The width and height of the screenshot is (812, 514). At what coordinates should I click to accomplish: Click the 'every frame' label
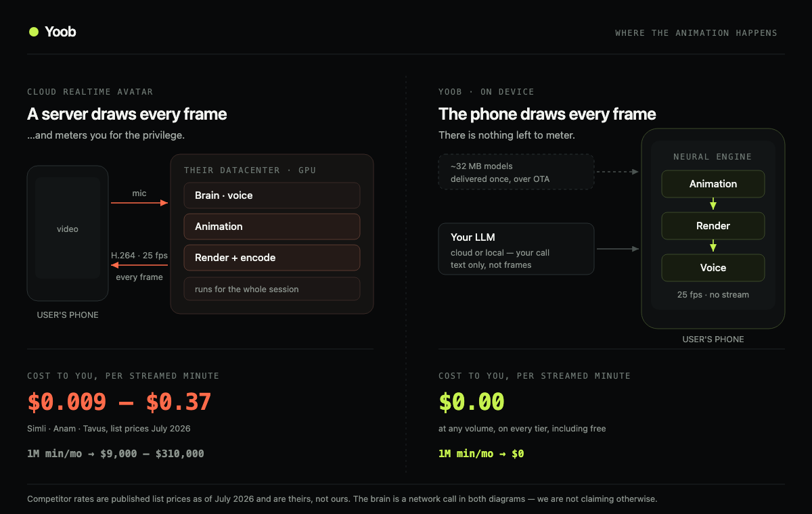(139, 277)
